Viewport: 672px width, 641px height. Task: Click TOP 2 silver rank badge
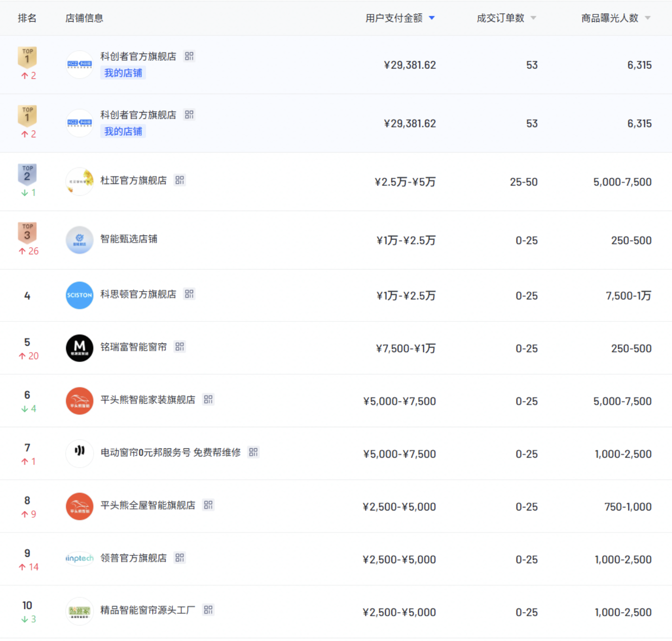27,174
